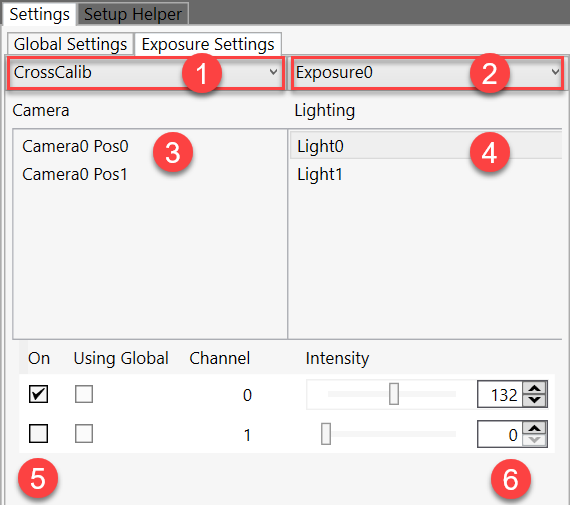Toggle Using Global for channel 0

click(84, 394)
